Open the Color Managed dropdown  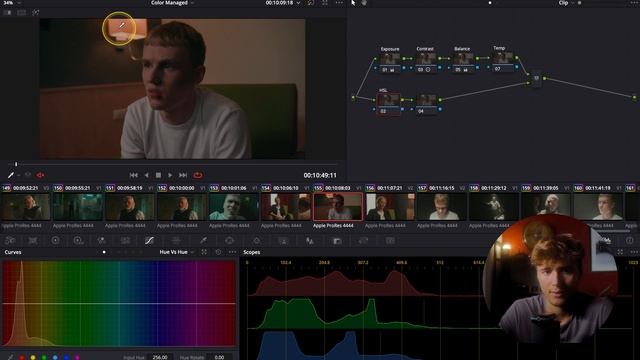172,3
